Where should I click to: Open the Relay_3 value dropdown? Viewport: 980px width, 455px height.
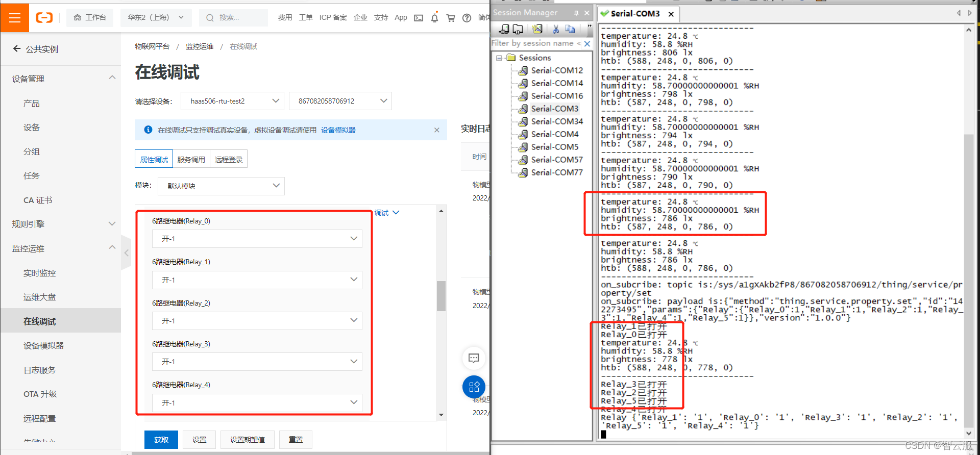[x=257, y=362]
